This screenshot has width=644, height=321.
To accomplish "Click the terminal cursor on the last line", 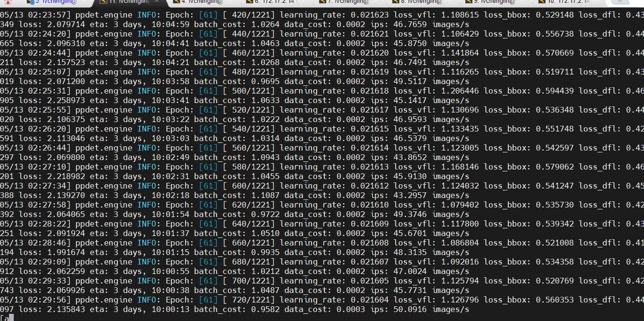I will 11,318.
